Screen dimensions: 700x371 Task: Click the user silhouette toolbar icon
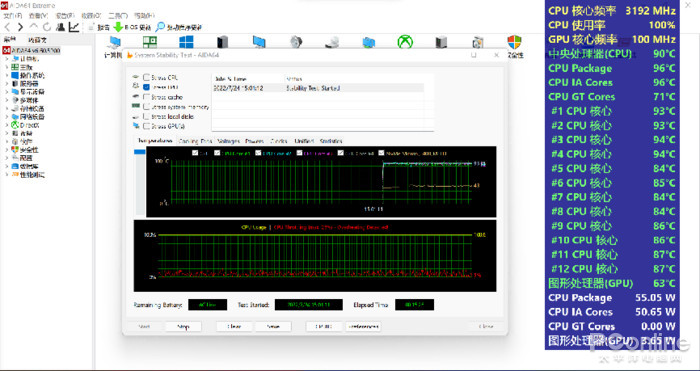point(61,27)
